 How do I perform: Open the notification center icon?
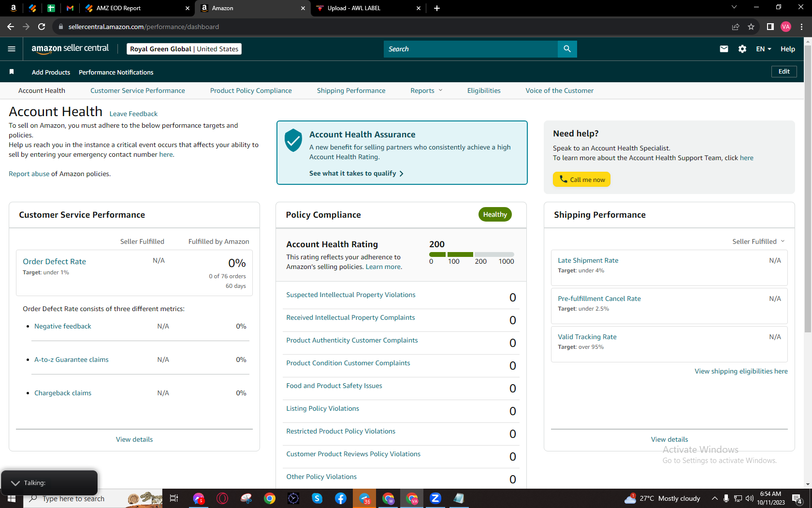(x=797, y=498)
